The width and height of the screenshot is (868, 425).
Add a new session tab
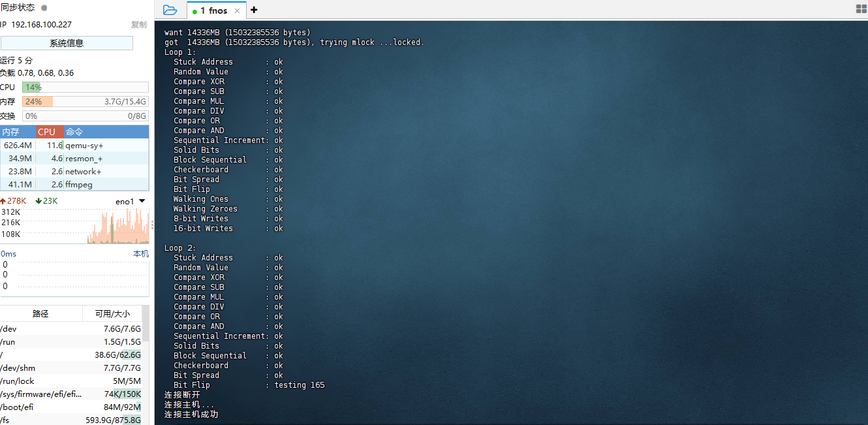[x=254, y=10]
